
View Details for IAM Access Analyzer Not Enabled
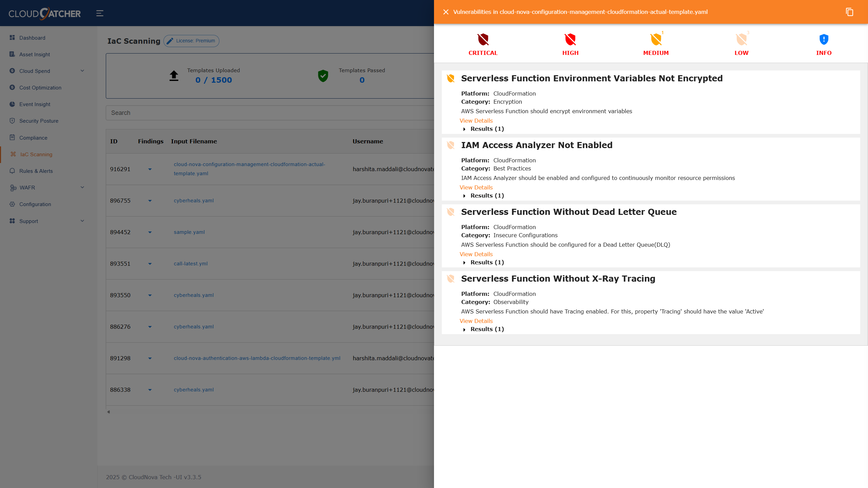coord(476,187)
